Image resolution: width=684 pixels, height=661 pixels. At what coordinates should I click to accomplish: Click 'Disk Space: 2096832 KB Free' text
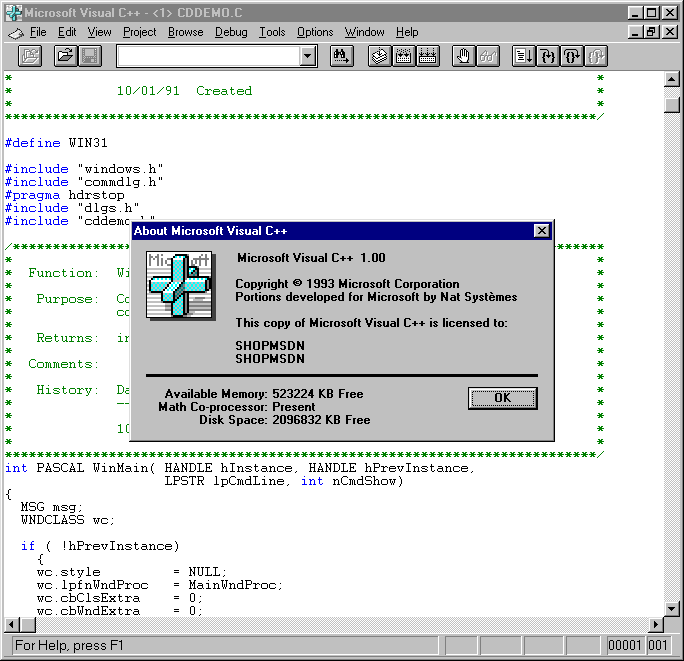click(285, 420)
